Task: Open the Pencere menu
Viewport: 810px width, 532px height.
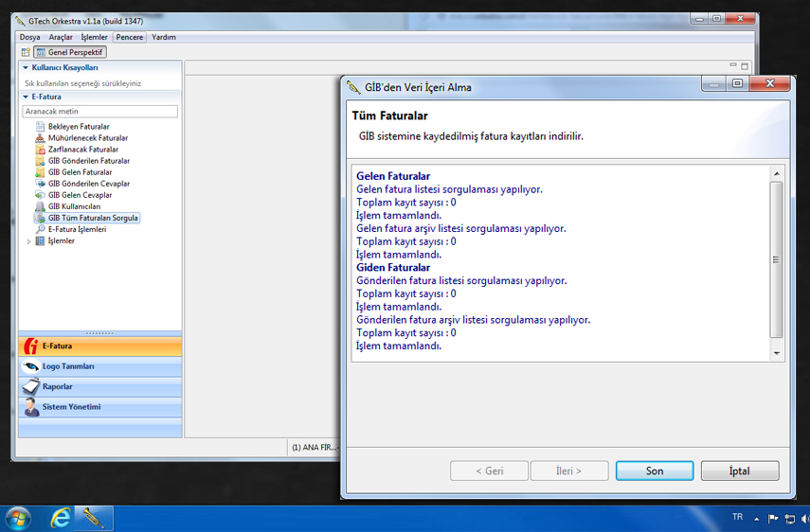Action: pyautogui.click(x=129, y=37)
